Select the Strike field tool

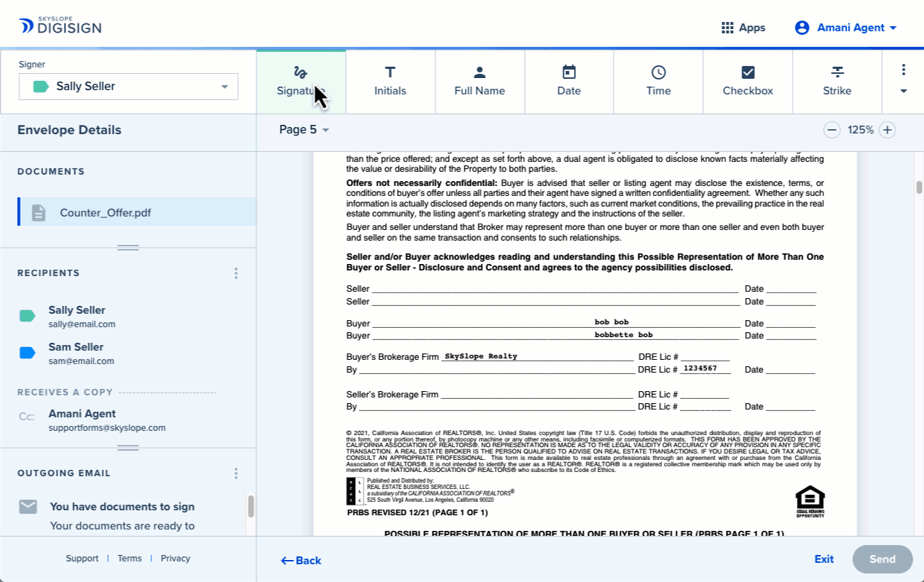[x=837, y=82]
